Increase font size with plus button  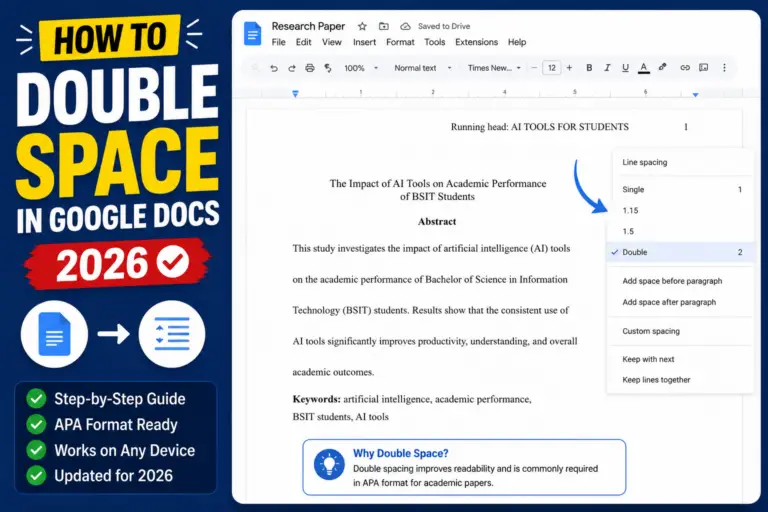[569, 68]
